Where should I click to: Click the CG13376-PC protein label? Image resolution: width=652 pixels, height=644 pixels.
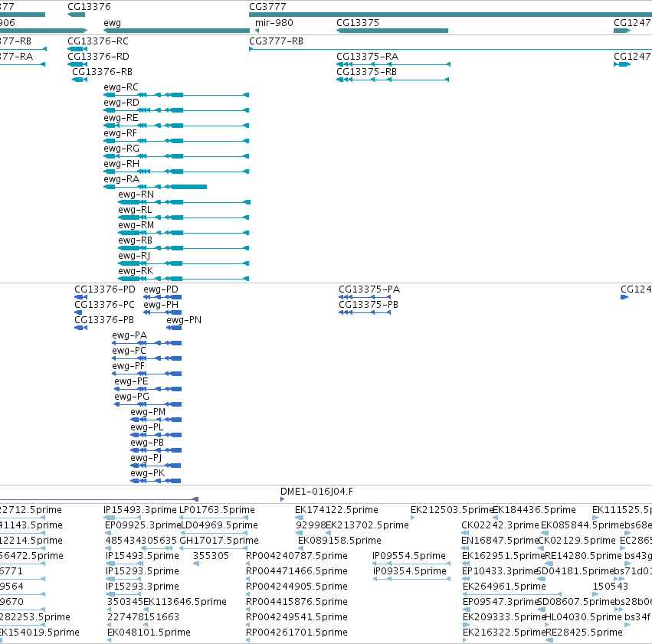tap(104, 305)
